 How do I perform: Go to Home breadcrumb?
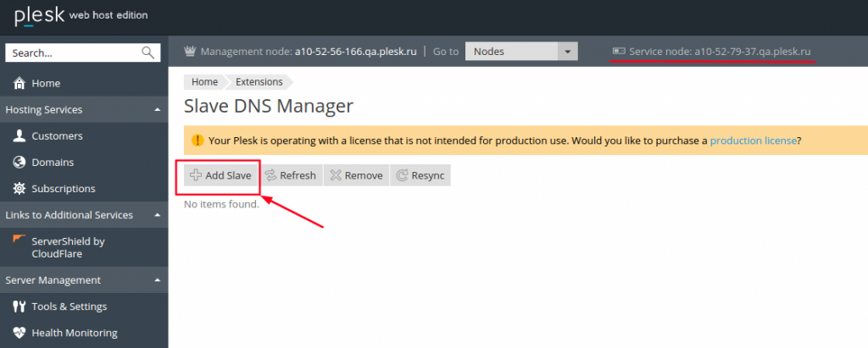205,82
